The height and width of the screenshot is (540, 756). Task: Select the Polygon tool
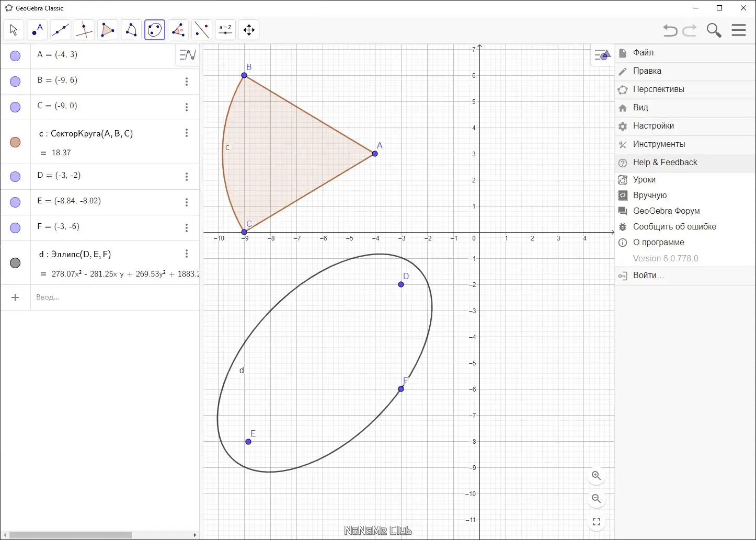[108, 30]
